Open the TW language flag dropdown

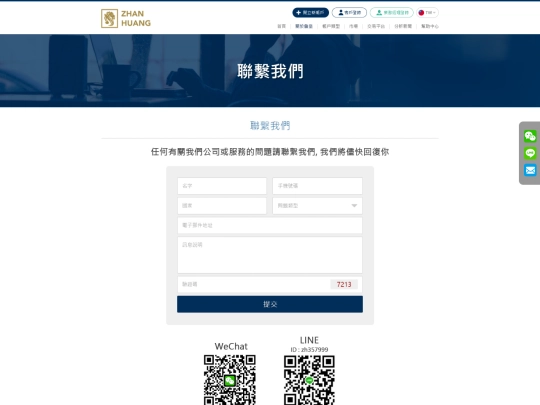tap(427, 13)
